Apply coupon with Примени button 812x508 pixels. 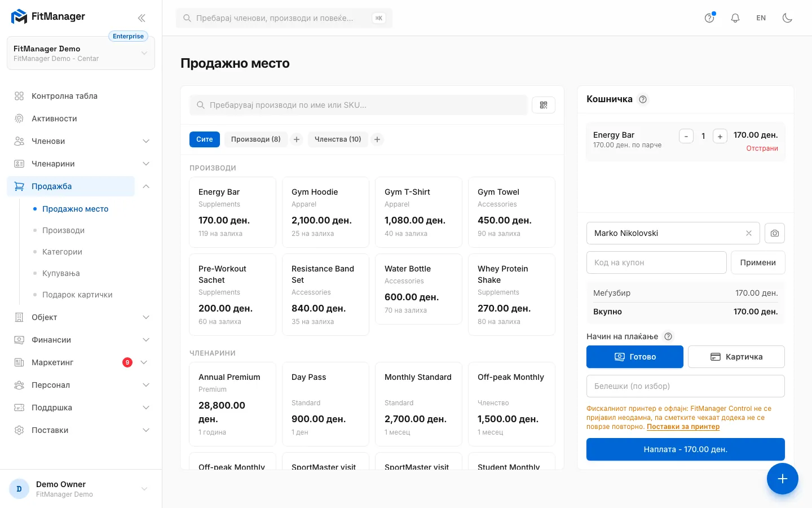(x=758, y=262)
